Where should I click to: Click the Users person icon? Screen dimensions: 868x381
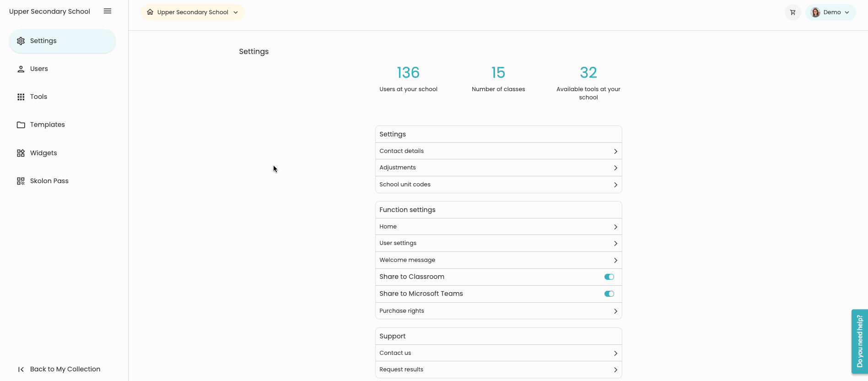(21, 69)
